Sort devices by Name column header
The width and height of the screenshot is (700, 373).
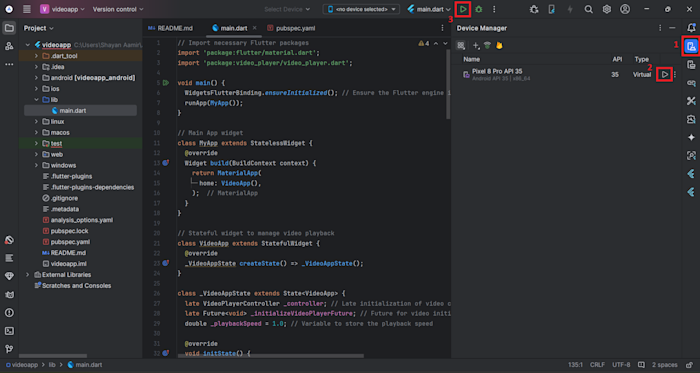pos(471,59)
